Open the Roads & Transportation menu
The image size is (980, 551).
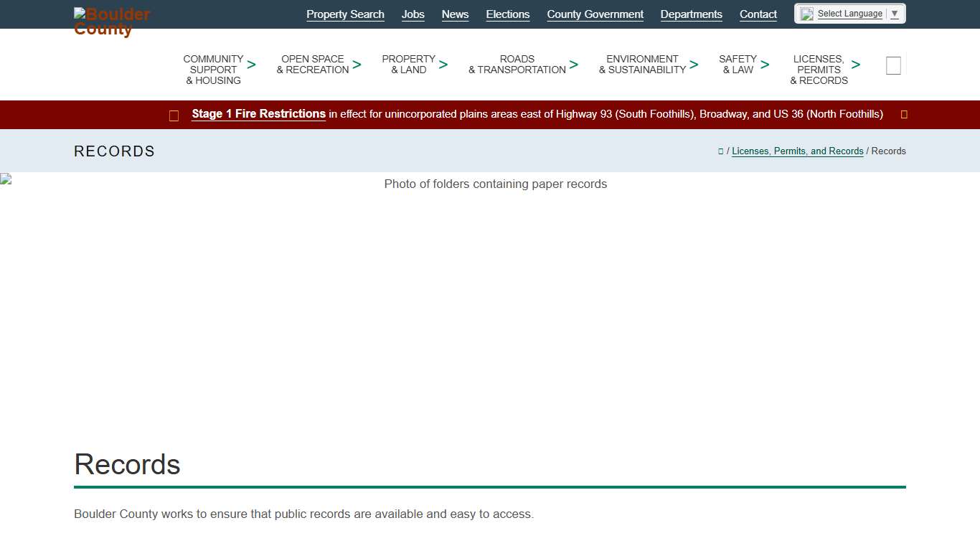tap(517, 65)
